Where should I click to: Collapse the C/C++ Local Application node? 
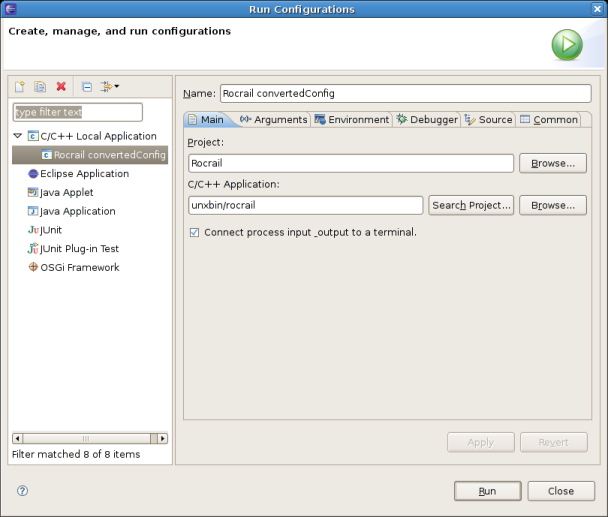(18, 136)
